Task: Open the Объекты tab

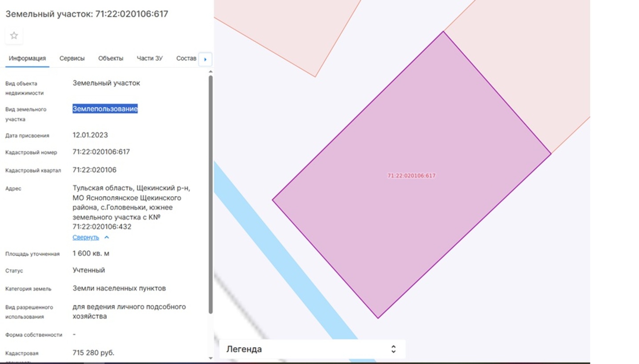Action: [x=111, y=58]
